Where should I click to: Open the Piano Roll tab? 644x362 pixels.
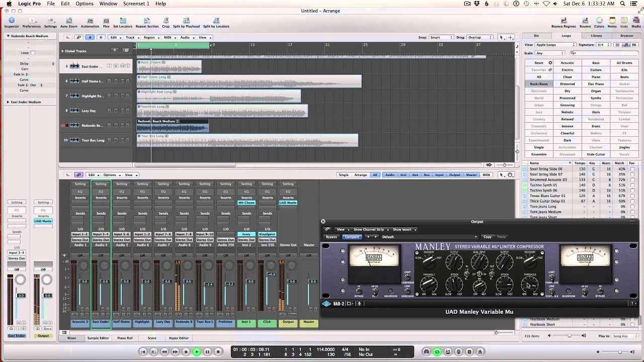click(x=125, y=338)
